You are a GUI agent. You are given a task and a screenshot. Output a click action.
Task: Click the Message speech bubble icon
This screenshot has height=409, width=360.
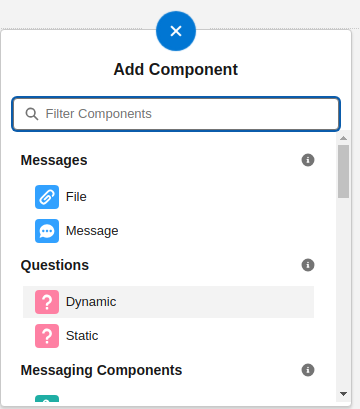pyautogui.click(x=47, y=231)
